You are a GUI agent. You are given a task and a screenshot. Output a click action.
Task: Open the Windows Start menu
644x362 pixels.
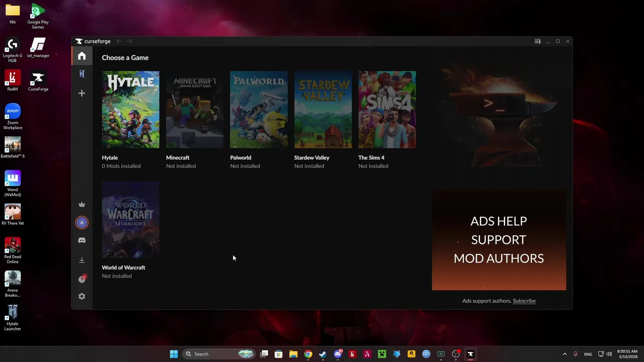[x=174, y=354]
